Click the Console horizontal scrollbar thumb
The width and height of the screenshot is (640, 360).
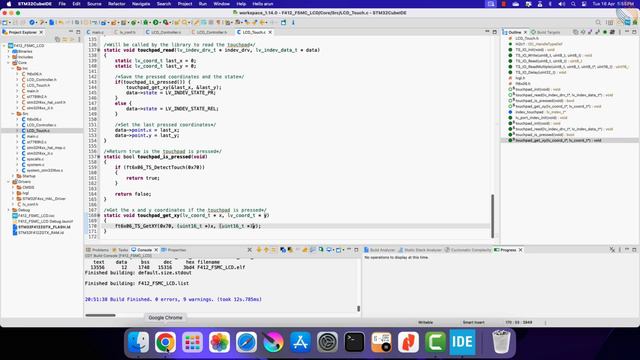click(100, 315)
